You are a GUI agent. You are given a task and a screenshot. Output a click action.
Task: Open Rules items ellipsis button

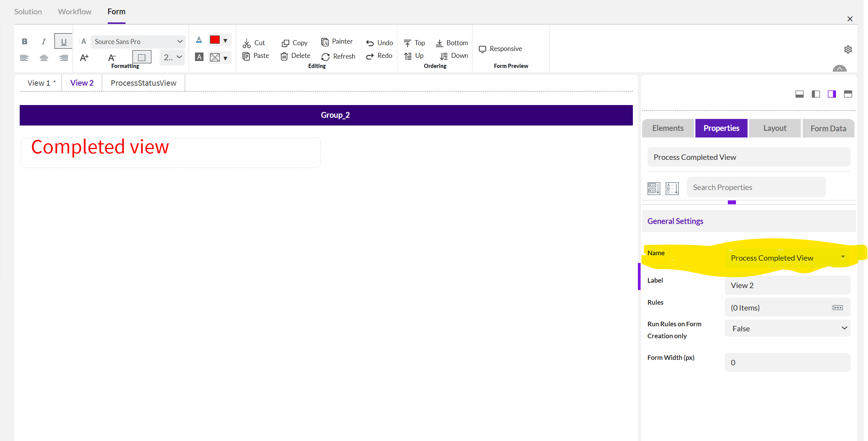pyautogui.click(x=837, y=308)
